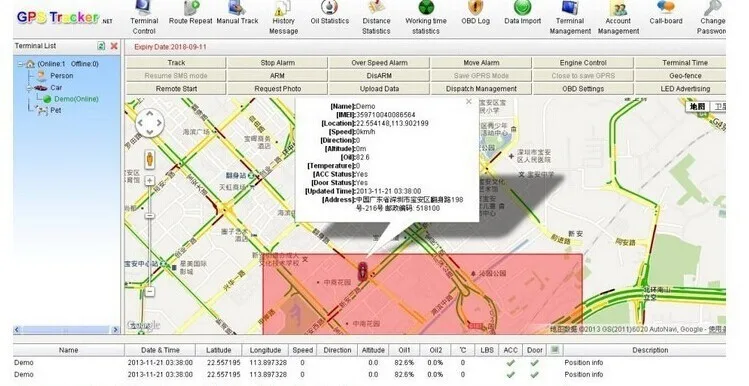Click Engine Control button

point(583,63)
